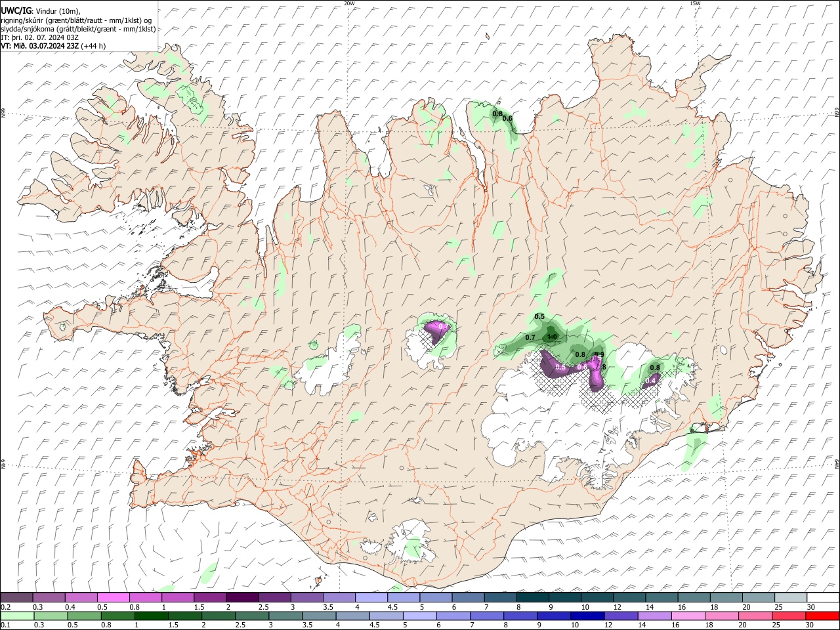
Task: Select the white swatch labeled 30 in top legend row
Action: point(822,598)
